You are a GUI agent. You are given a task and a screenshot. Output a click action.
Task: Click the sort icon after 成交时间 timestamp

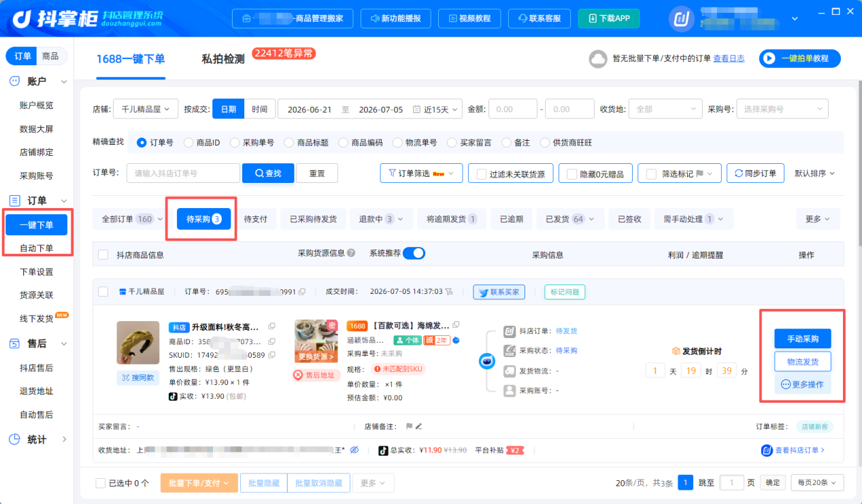[449, 292]
